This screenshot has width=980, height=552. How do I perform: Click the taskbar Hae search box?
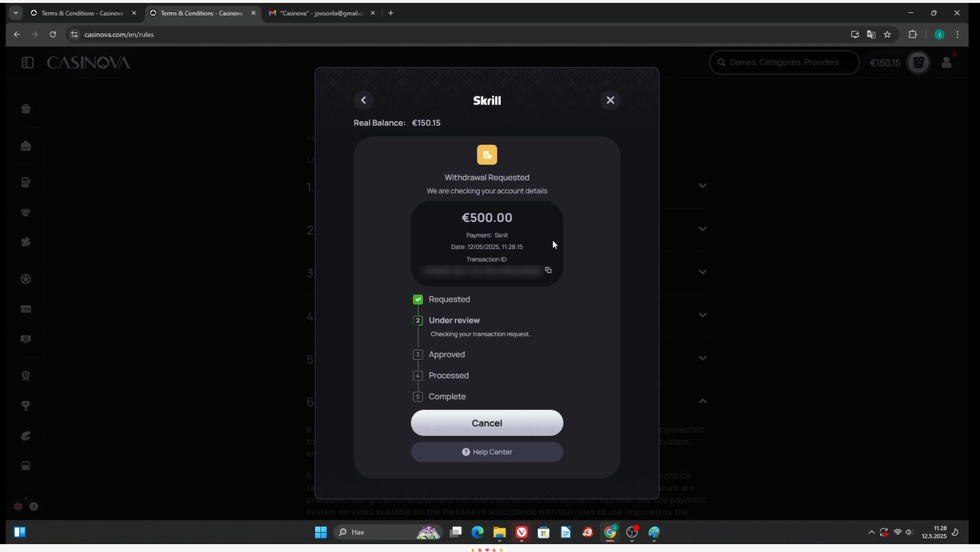(389, 532)
